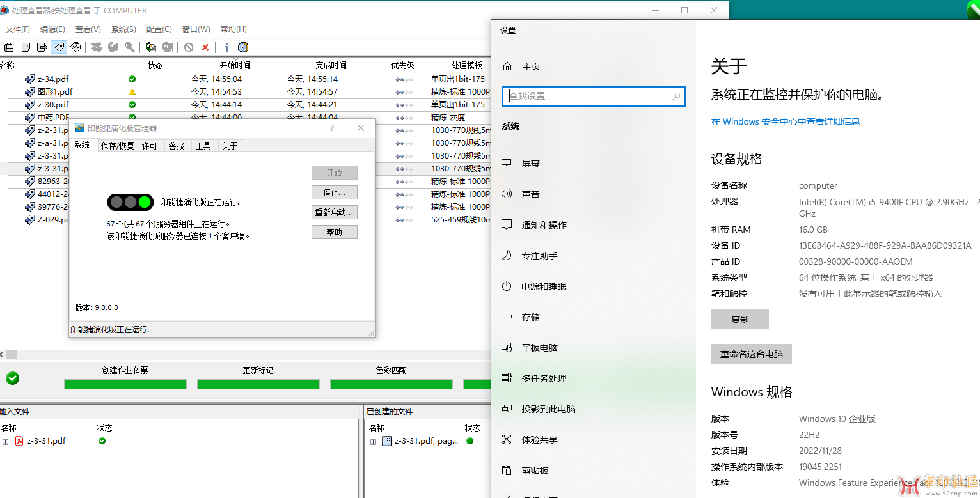Sort by the 优先级 column header
The width and height of the screenshot is (980, 498).
(403, 65)
